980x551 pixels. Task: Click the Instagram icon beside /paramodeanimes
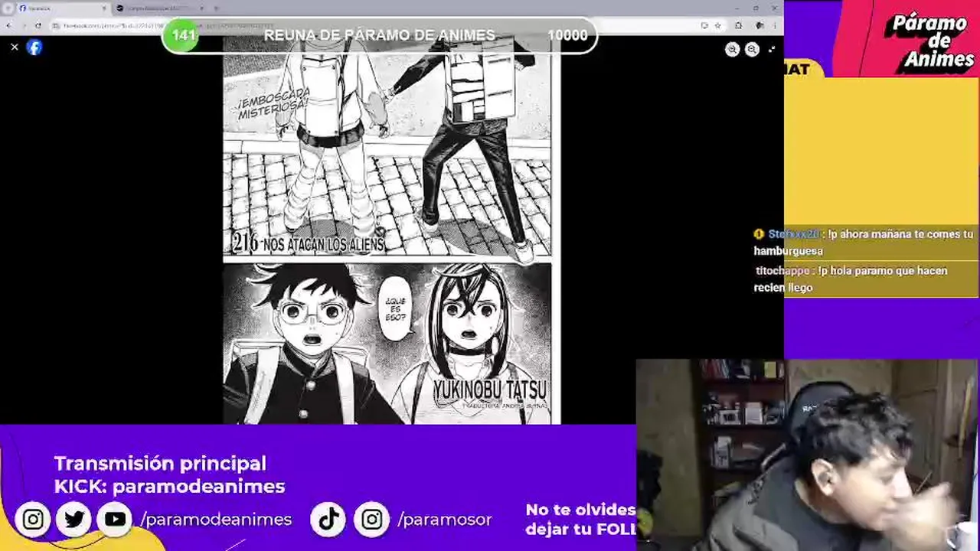33,520
